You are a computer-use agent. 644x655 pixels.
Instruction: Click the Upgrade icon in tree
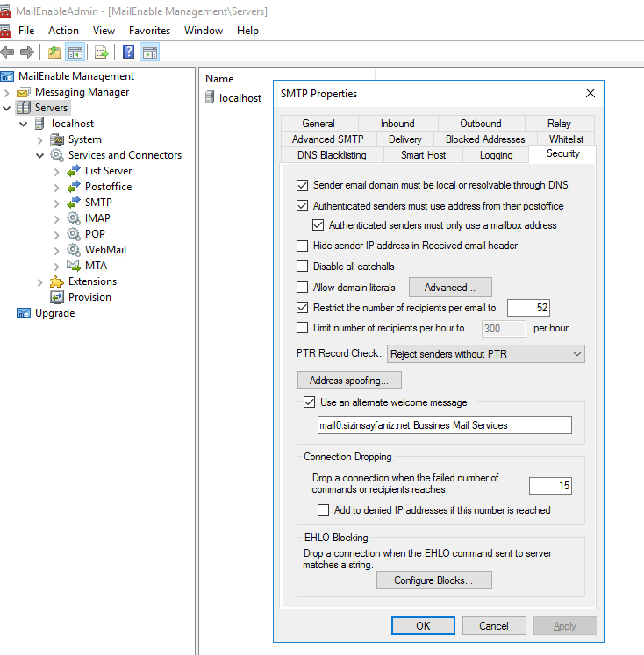point(24,313)
